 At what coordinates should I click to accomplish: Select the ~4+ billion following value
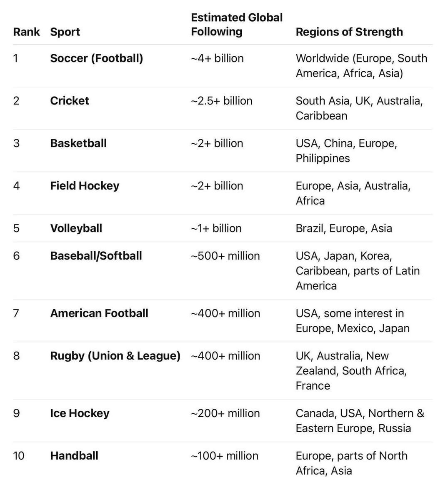coord(217,58)
